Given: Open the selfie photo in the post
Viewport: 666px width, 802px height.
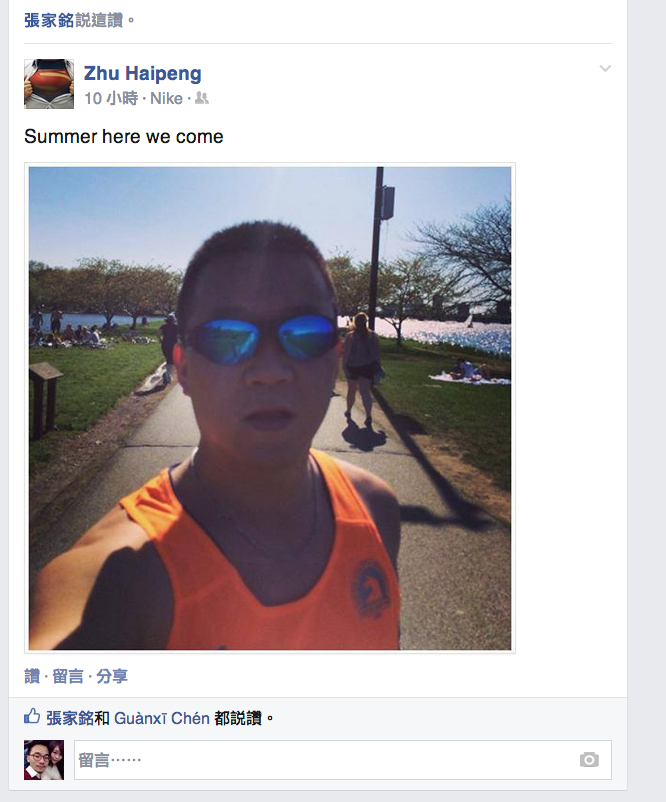Looking at the screenshot, I should [270, 408].
